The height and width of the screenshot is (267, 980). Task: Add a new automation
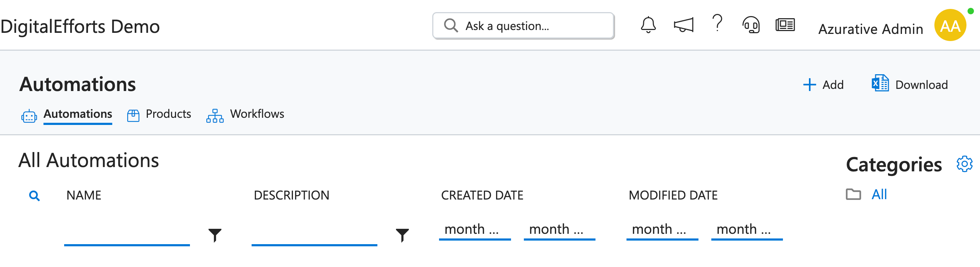(x=823, y=85)
